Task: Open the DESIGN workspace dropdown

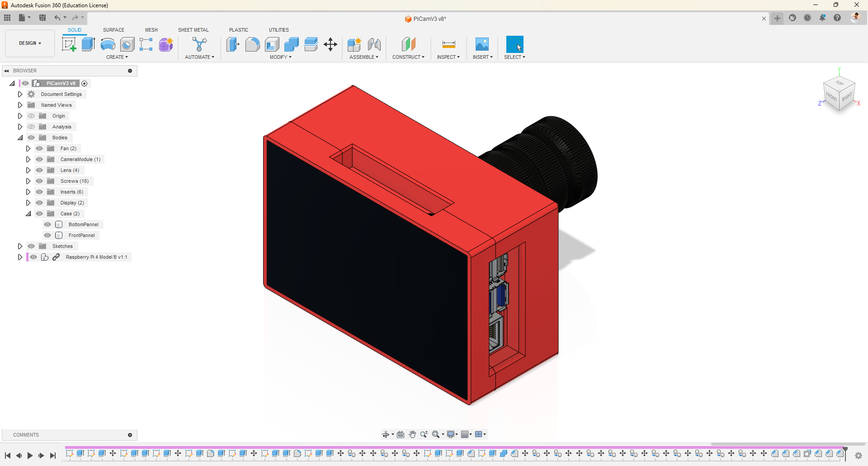Action: pos(30,43)
